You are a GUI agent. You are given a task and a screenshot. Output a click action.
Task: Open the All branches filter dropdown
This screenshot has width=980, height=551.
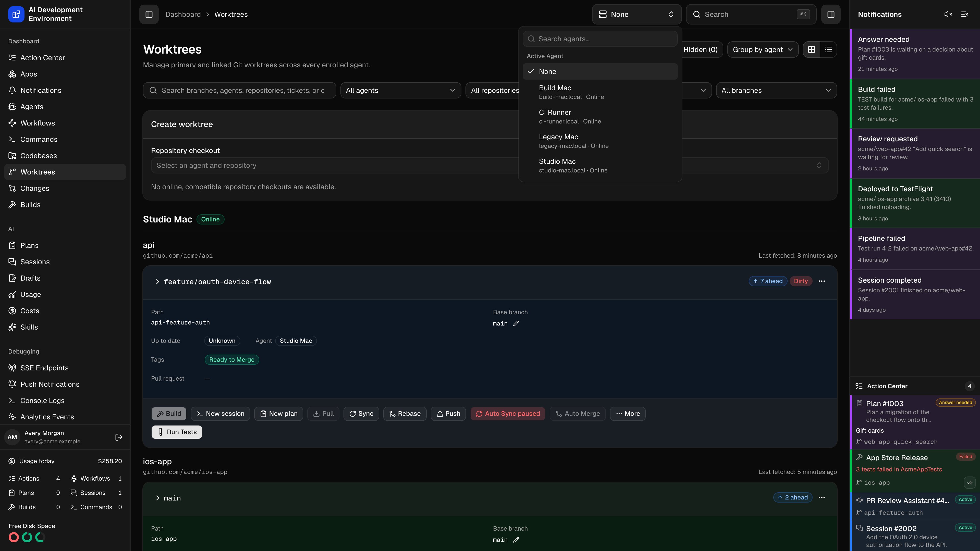[776, 91]
